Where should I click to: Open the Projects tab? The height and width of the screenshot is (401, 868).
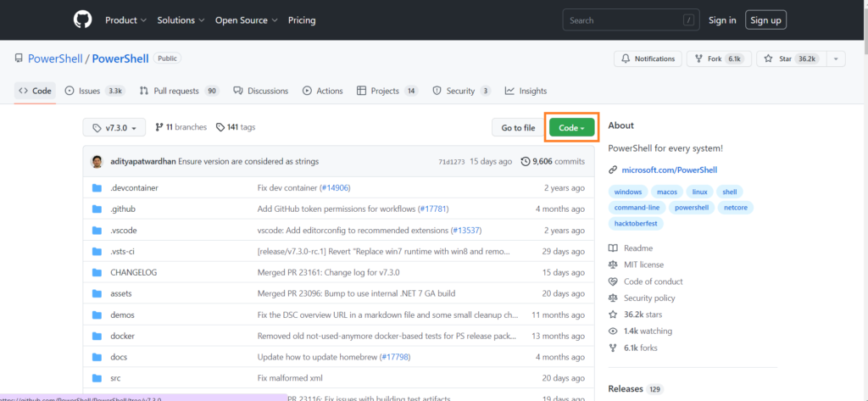click(387, 91)
